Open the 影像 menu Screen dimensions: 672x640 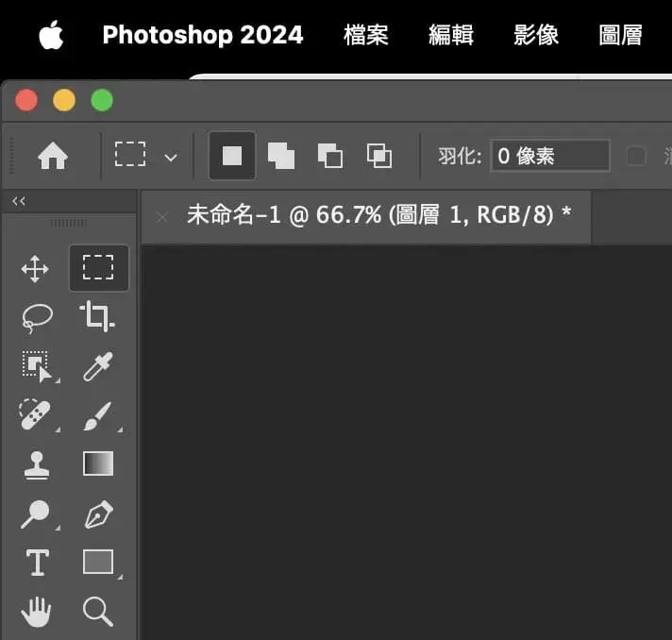click(x=536, y=35)
